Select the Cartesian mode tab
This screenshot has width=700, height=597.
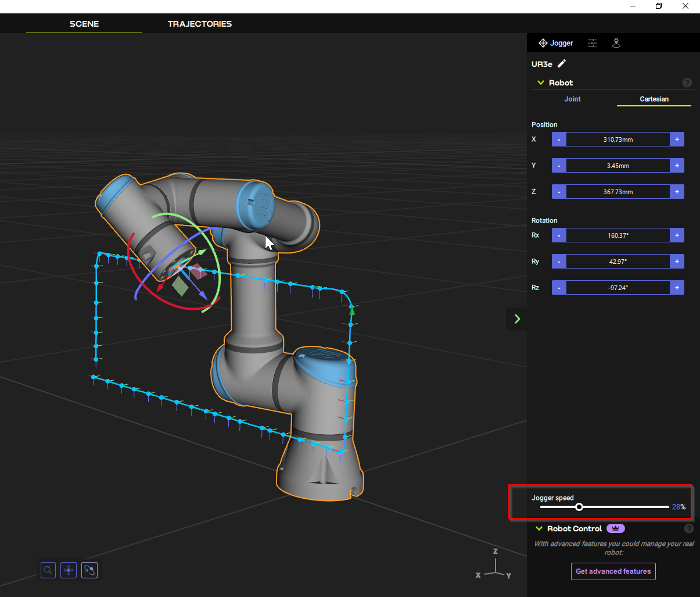(x=654, y=99)
